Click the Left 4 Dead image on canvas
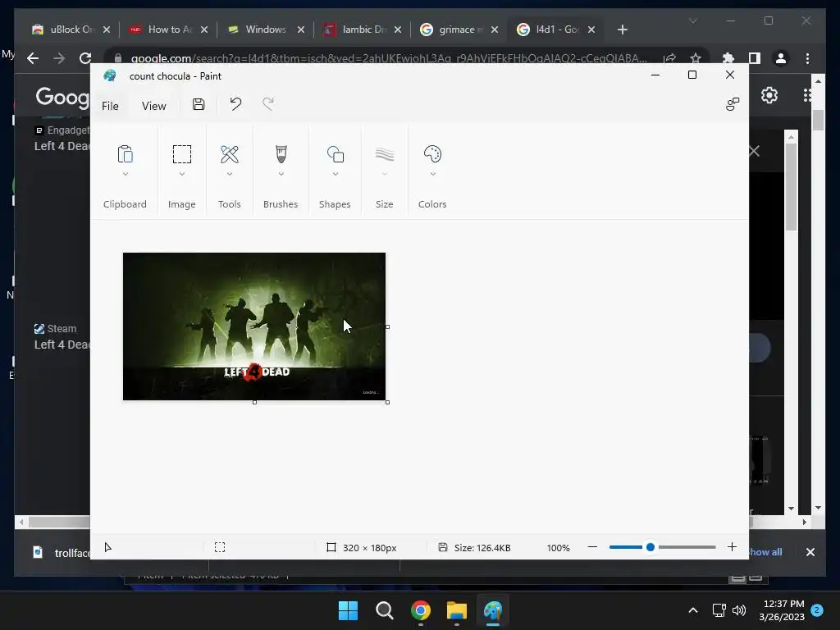 [x=254, y=326]
